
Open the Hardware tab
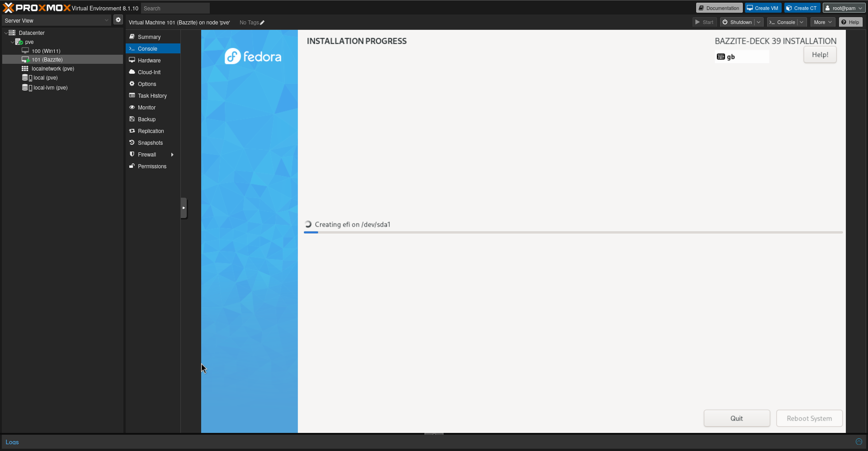[153, 60]
